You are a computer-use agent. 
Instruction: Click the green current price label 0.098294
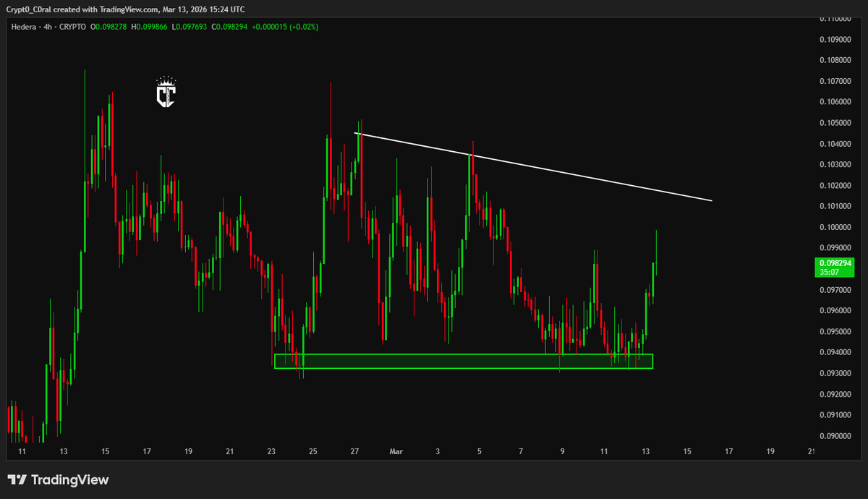(835, 263)
